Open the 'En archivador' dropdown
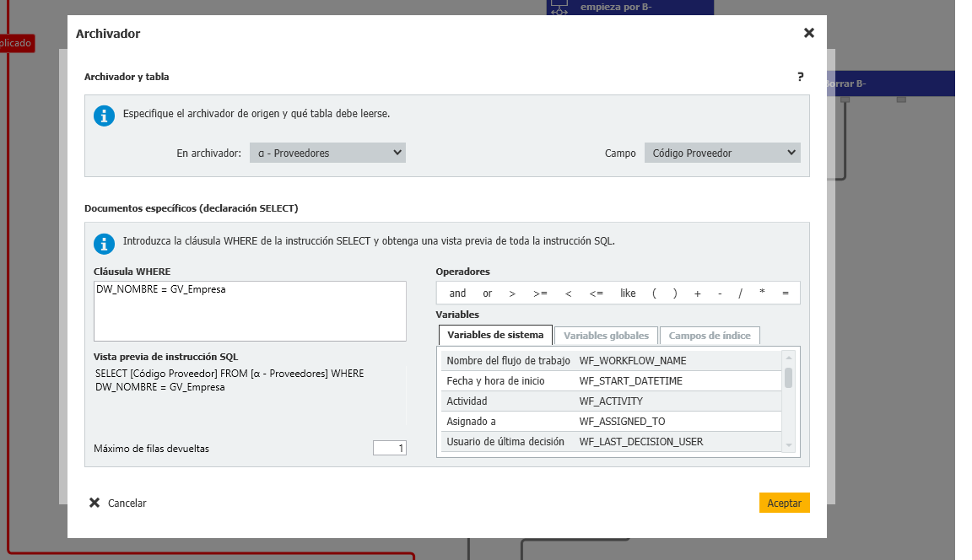Image resolution: width=972 pixels, height=560 pixels. click(x=327, y=153)
